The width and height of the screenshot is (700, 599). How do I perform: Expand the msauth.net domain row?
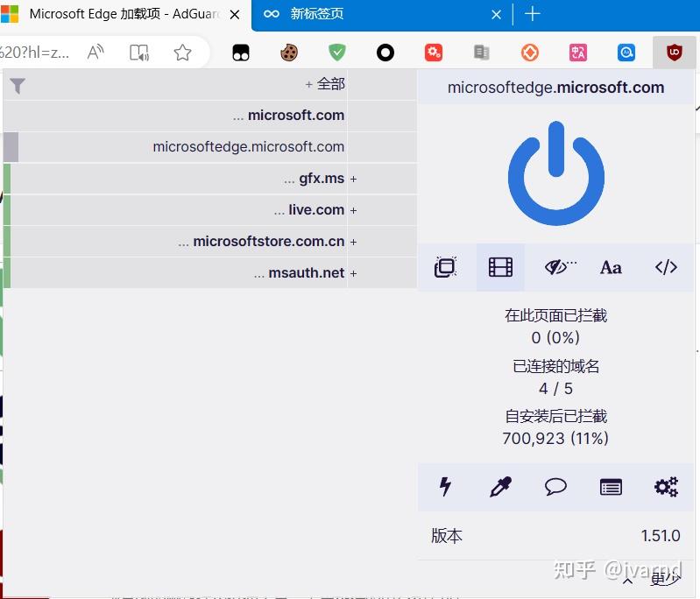[353, 273]
